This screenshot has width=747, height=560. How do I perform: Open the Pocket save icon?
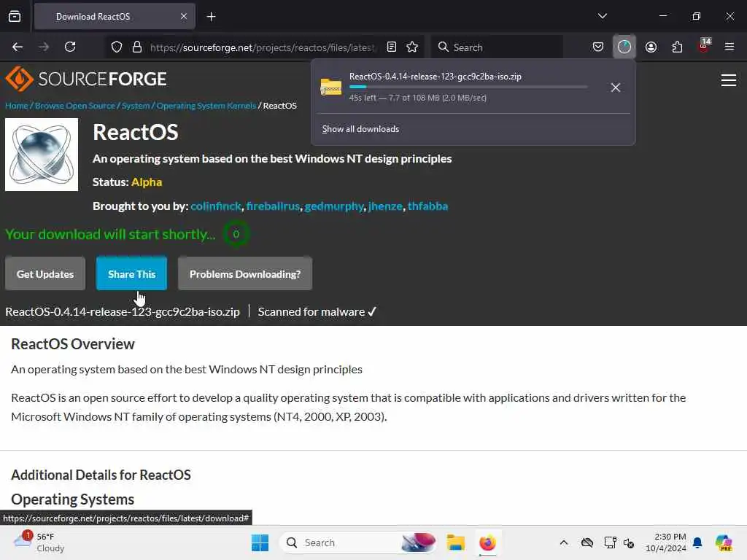(x=598, y=47)
